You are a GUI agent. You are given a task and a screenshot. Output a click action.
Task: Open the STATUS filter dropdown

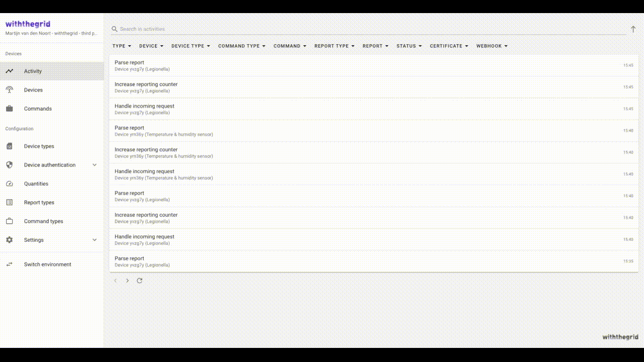point(409,46)
